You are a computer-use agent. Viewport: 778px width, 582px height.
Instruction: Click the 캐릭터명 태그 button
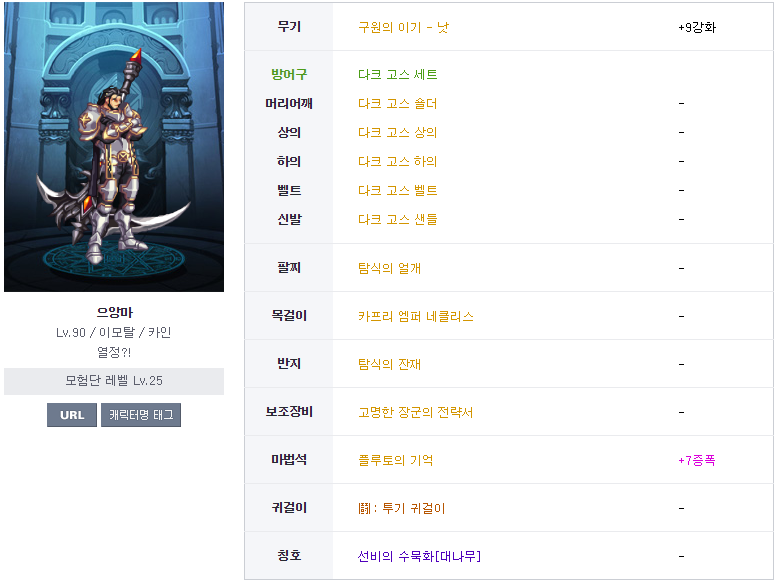click(141, 415)
